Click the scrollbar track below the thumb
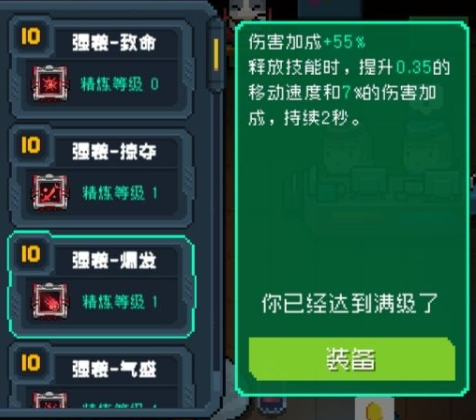The height and width of the screenshot is (420, 476). point(216,233)
